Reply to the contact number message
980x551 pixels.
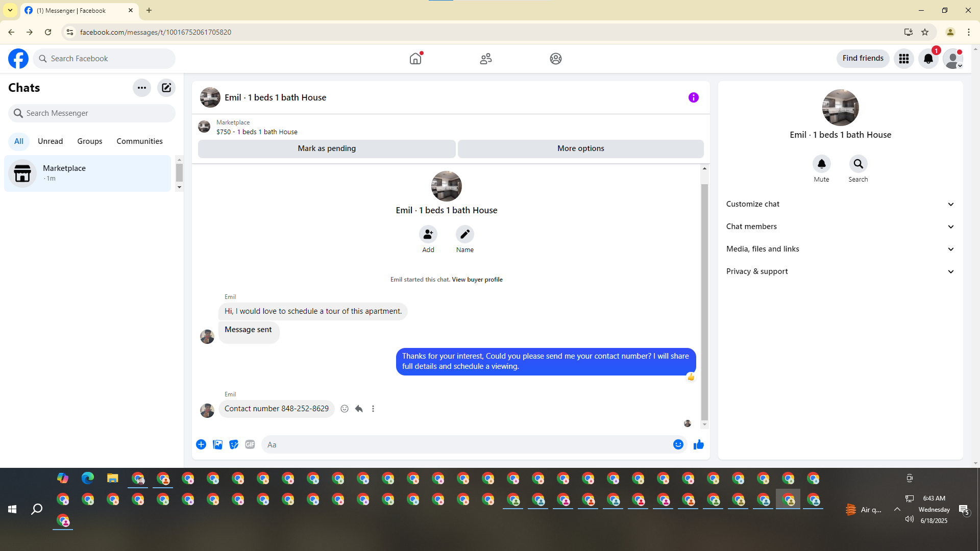click(359, 409)
